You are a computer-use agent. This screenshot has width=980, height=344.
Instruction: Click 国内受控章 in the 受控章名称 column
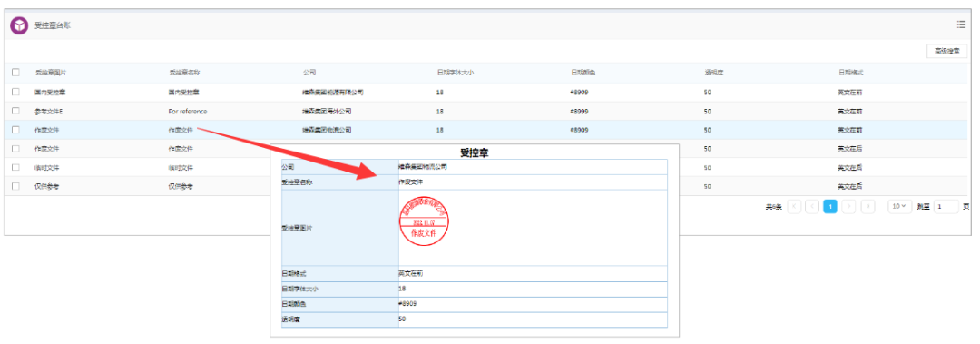pos(183,92)
